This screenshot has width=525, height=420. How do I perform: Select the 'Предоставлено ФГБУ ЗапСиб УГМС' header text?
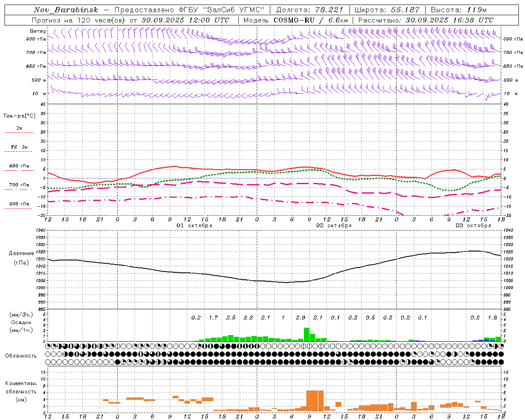189,10
